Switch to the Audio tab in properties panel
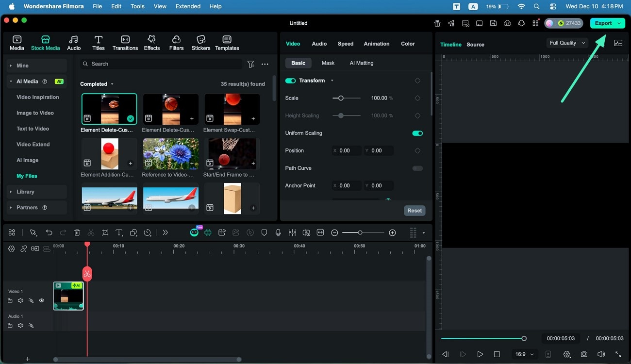The height and width of the screenshot is (364, 631). (319, 43)
